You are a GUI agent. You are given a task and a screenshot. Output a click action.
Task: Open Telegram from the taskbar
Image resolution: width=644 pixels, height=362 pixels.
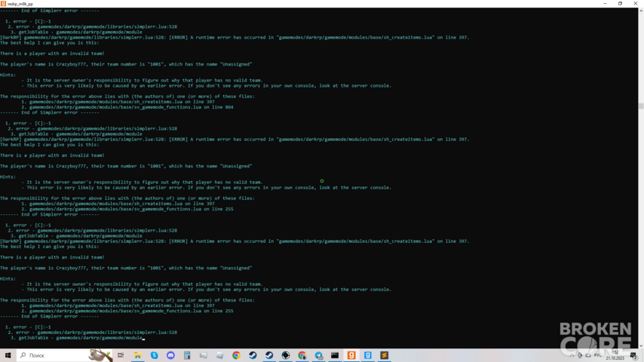pyautogui.click(x=318, y=355)
